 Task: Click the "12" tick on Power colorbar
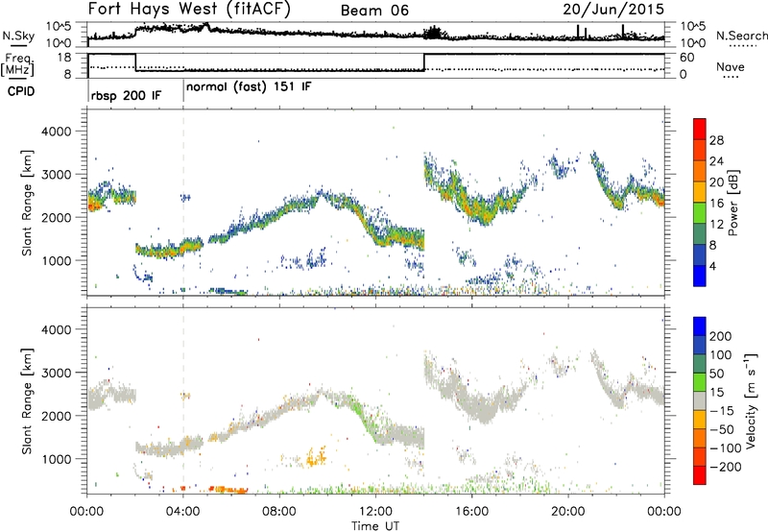[x=716, y=225]
